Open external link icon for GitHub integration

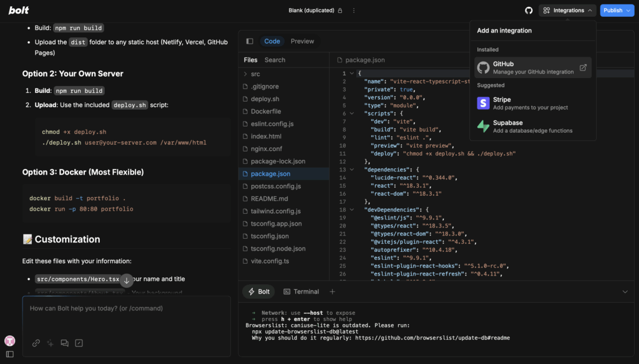[x=583, y=67]
